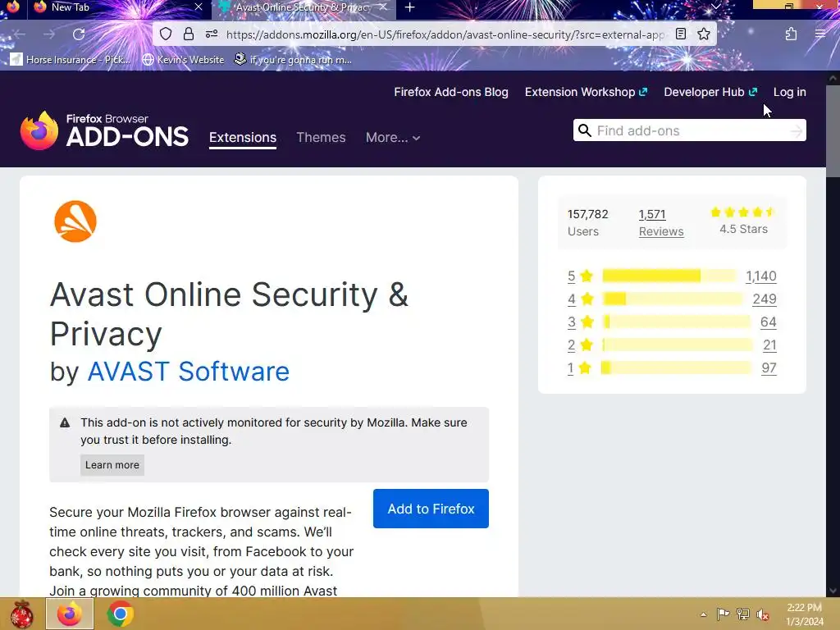This screenshot has height=630, width=840.
Task: Open the "if you're gonna run m..." bookmark
Action: tap(293, 59)
